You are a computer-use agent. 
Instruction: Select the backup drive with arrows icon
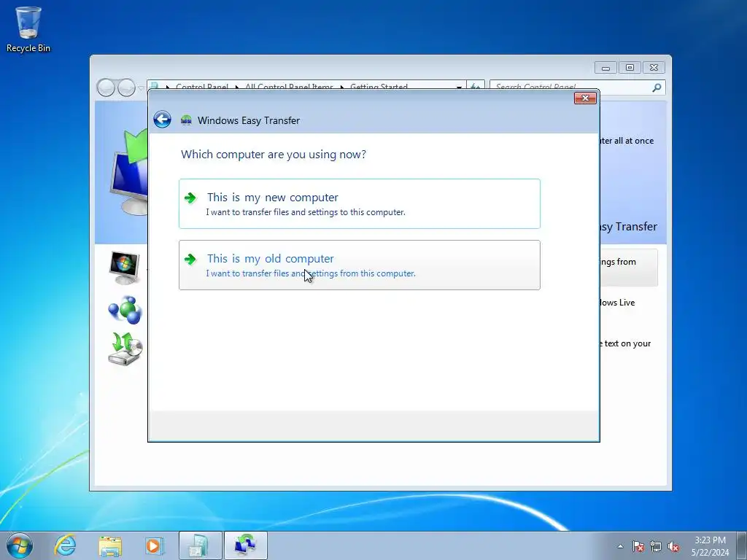pos(125,349)
